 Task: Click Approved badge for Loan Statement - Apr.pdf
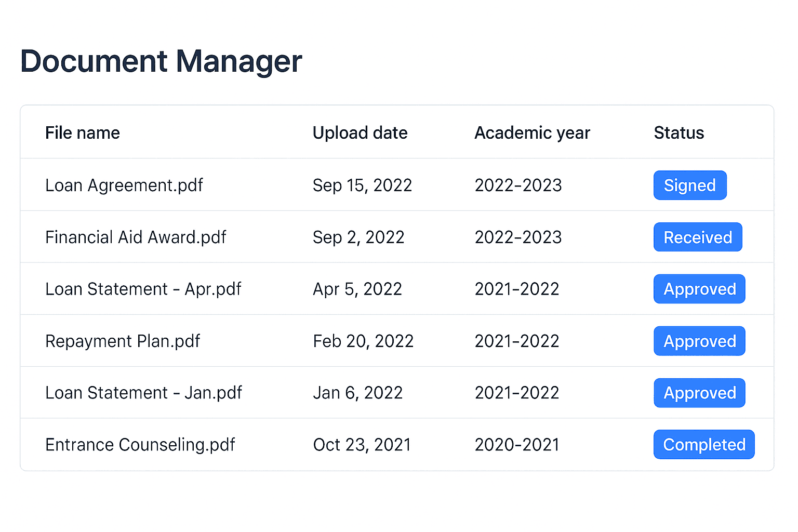click(699, 289)
